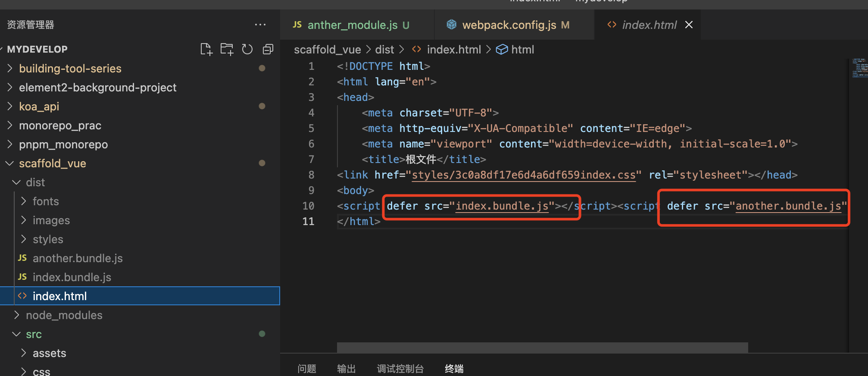Expand the koa_api folder
The width and height of the screenshot is (868, 376).
(x=140, y=106)
